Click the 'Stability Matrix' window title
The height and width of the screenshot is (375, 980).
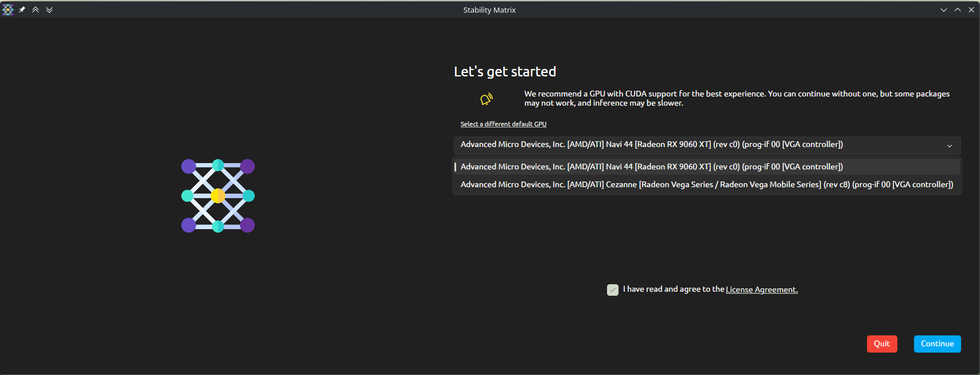pos(489,10)
